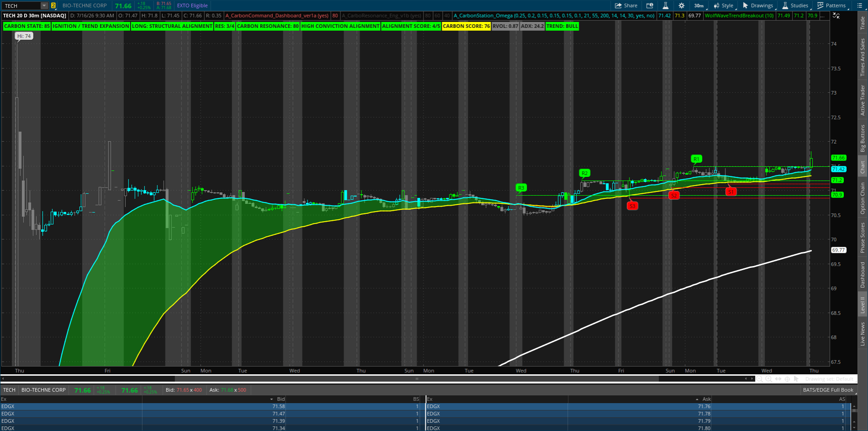Viewport: 868px width, 431px height.
Task: Click the A_CarbonCommand_Dashboard study title
Action: [277, 16]
